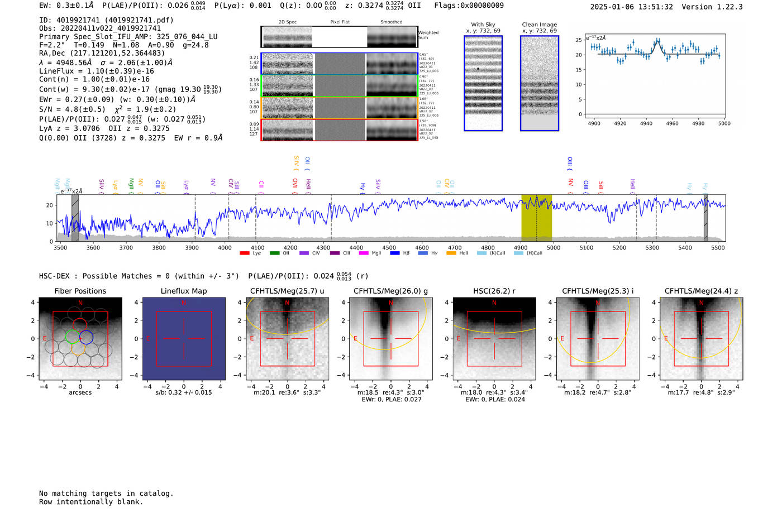Open the Lineflux Map panel
The image size is (782, 532).
(x=184, y=338)
